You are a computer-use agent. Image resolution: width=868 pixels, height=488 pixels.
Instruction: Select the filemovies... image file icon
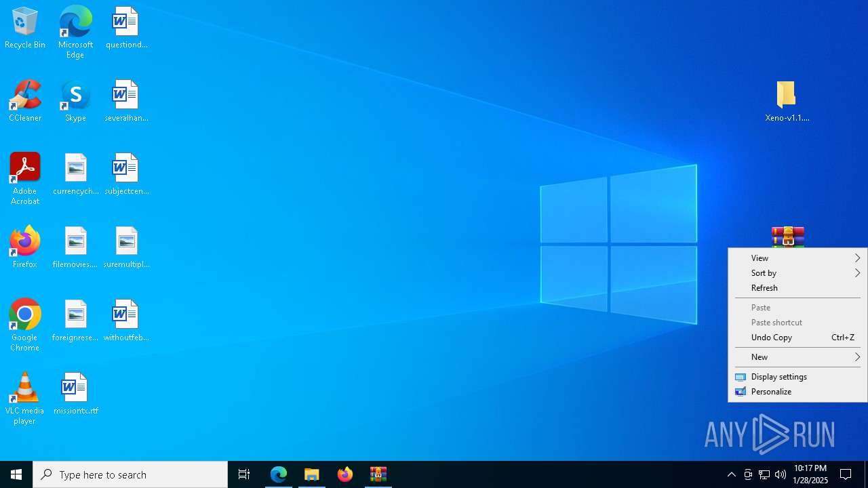(x=75, y=248)
